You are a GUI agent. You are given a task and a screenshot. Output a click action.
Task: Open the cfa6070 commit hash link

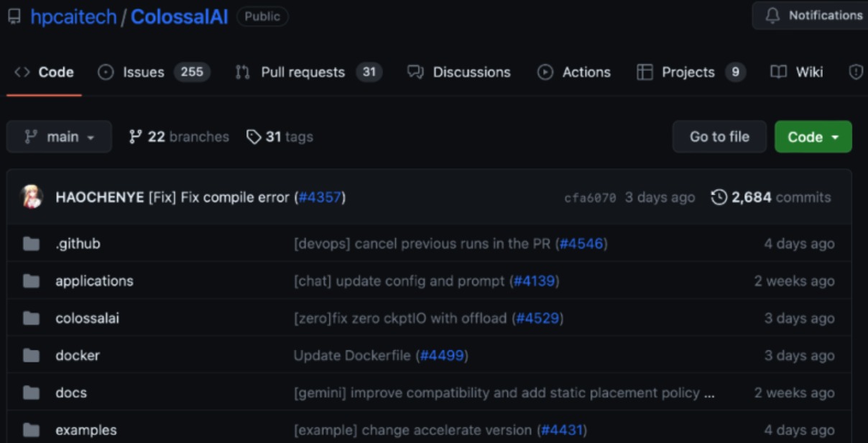pyautogui.click(x=591, y=198)
